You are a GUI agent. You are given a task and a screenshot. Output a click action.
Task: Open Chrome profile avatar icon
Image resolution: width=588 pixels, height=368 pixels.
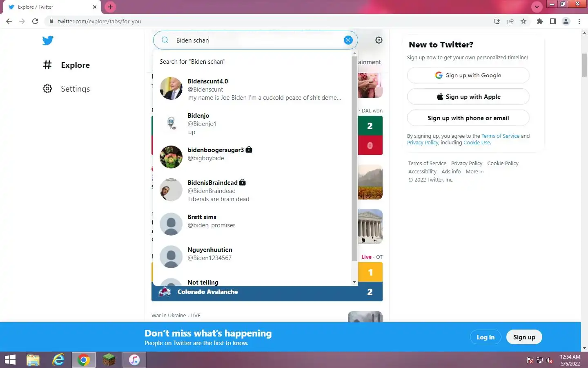tap(566, 21)
